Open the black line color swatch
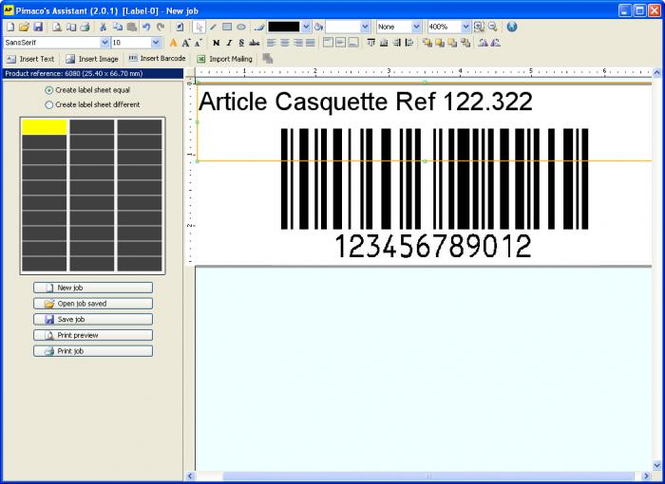 [x=289, y=27]
